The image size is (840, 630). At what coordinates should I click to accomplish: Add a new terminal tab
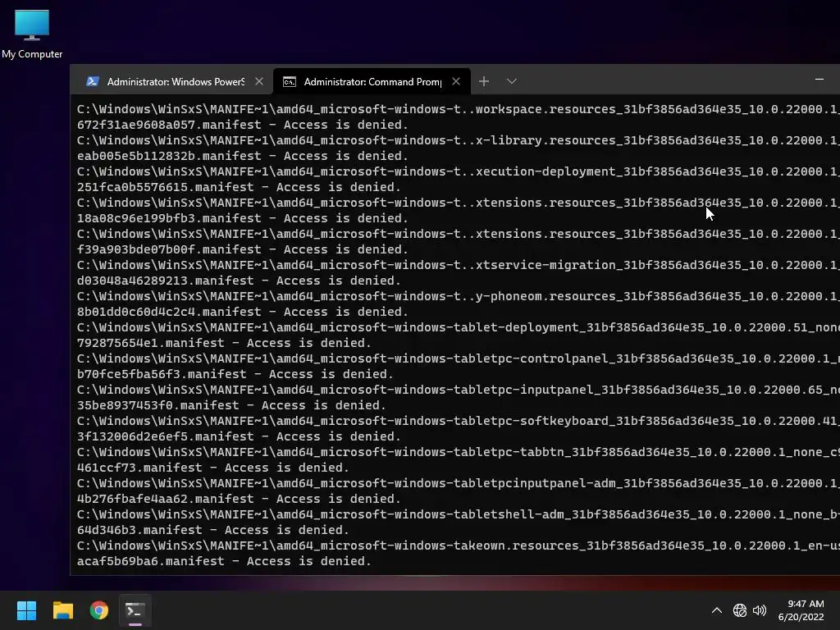[x=484, y=81]
